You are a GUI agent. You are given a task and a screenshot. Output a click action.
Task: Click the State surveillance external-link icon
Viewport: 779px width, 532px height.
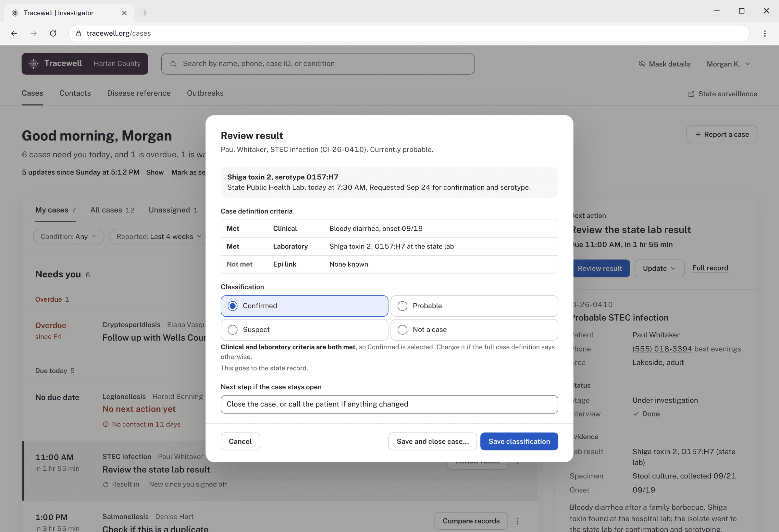pos(691,94)
